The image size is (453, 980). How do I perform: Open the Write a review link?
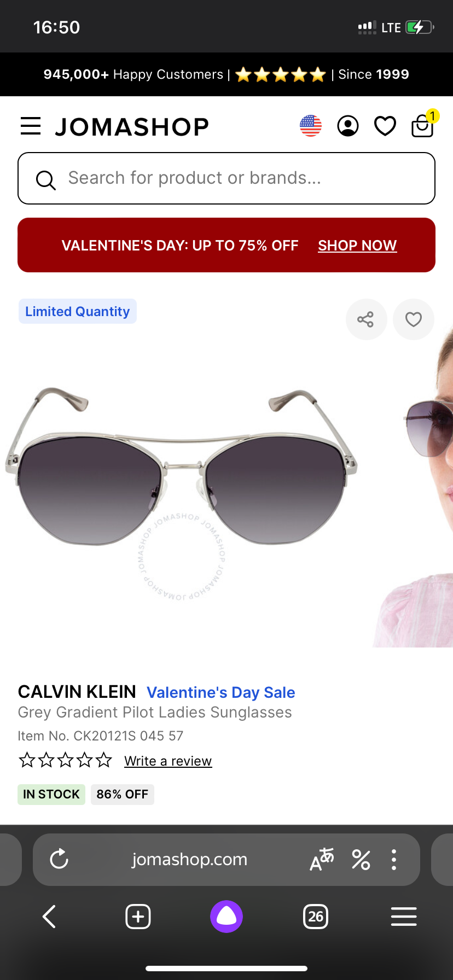click(168, 761)
